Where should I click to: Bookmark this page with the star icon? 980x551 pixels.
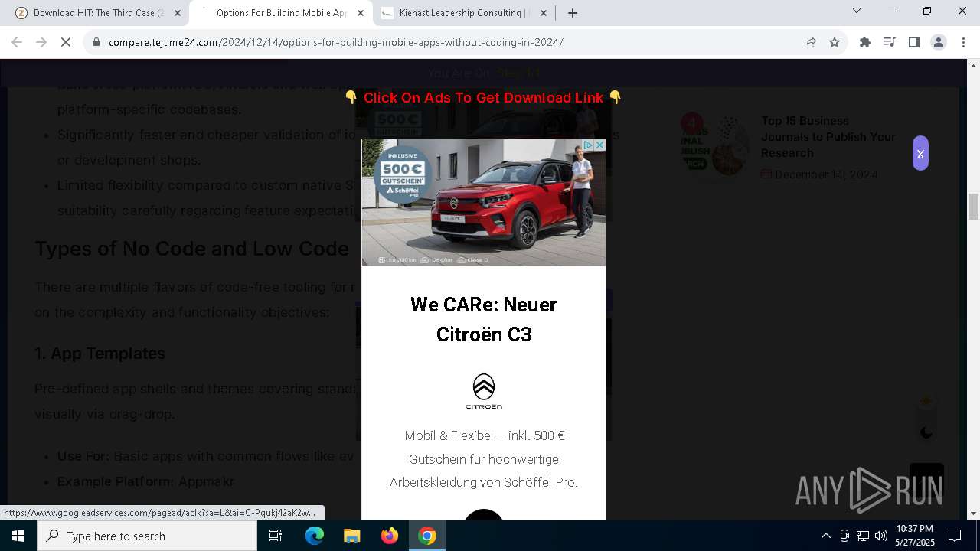pos(835,42)
